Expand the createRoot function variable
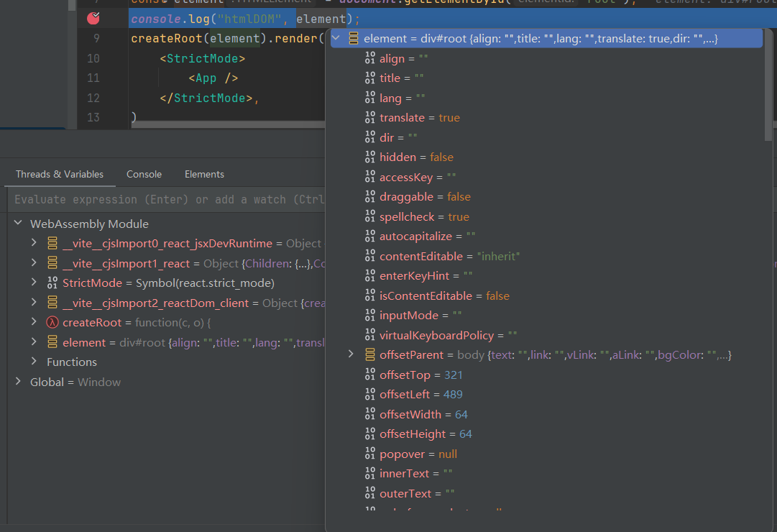Screen dimensions: 777x532 (34, 322)
